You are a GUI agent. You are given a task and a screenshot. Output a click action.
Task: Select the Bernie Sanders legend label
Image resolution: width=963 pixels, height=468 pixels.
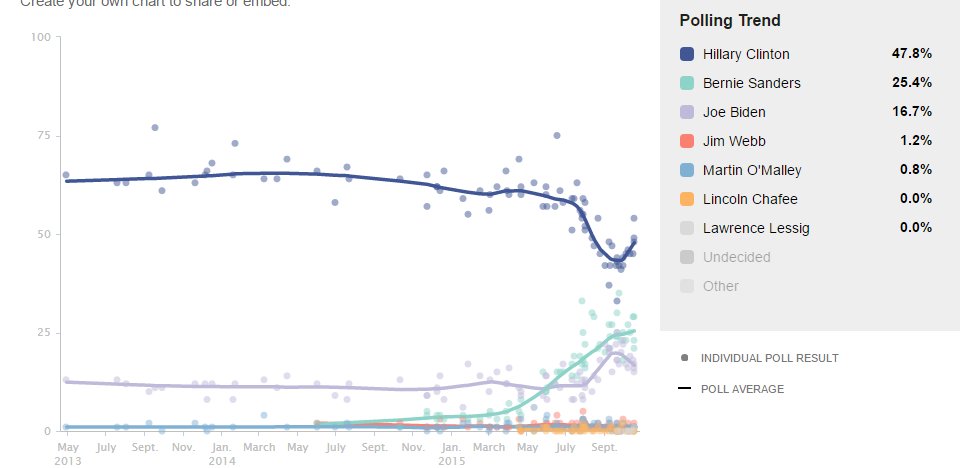[752, 83]
